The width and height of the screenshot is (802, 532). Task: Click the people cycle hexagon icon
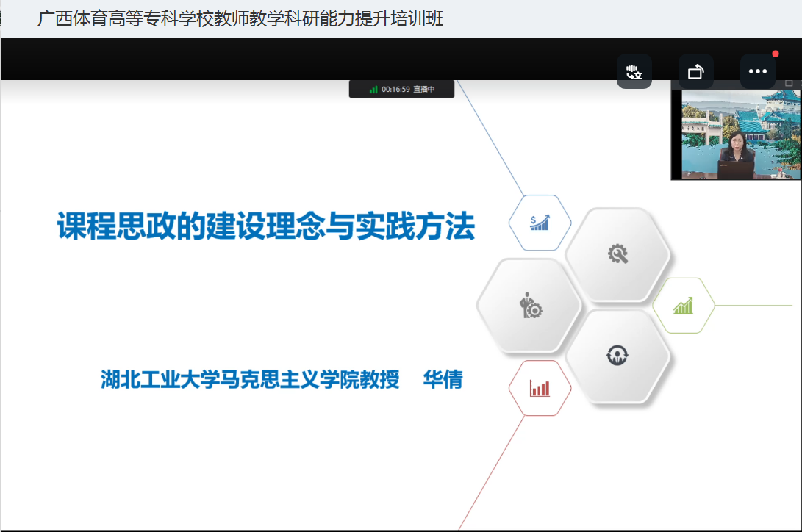(x=616, y=356)
